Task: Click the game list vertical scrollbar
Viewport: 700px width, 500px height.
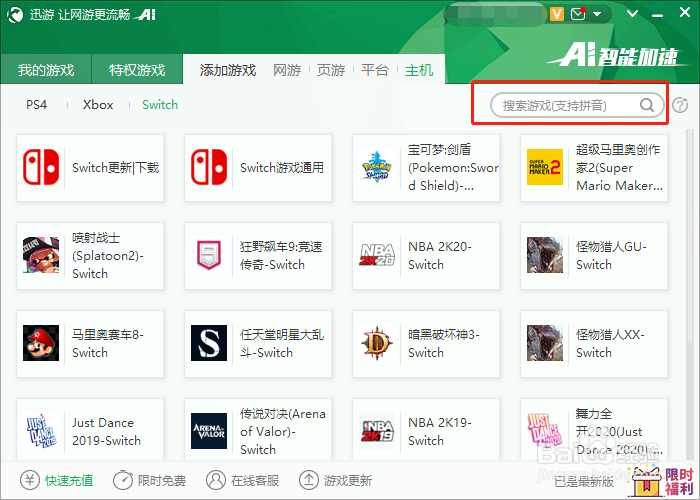Action: point(690,237)
